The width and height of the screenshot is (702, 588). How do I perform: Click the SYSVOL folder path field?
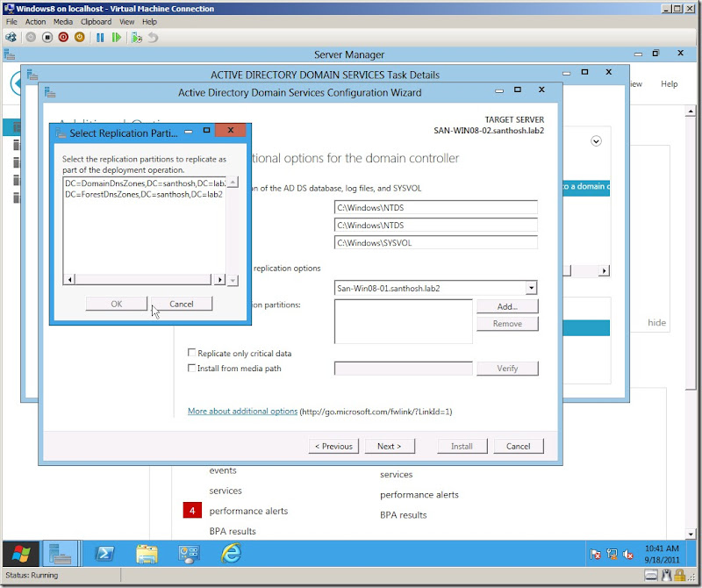coord(435,243)
